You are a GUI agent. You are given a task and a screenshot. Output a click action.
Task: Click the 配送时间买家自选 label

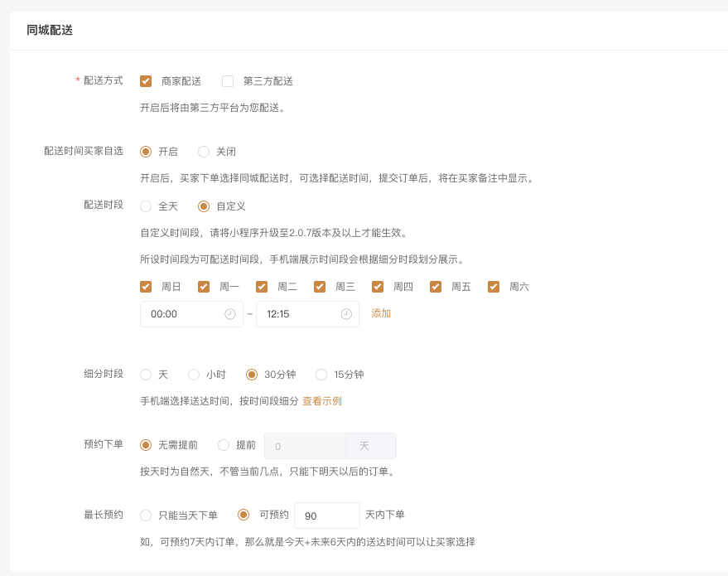click(84, 151)
